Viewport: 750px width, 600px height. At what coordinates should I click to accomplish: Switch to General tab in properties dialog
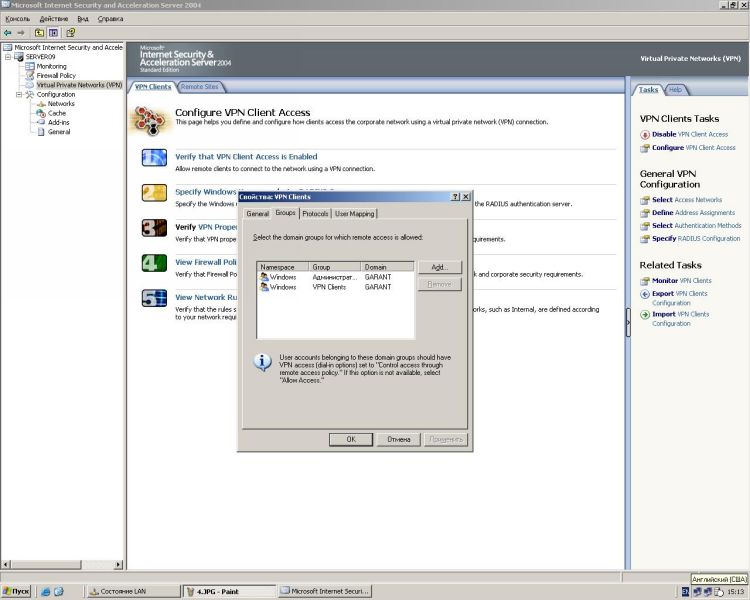click(257, 213)
